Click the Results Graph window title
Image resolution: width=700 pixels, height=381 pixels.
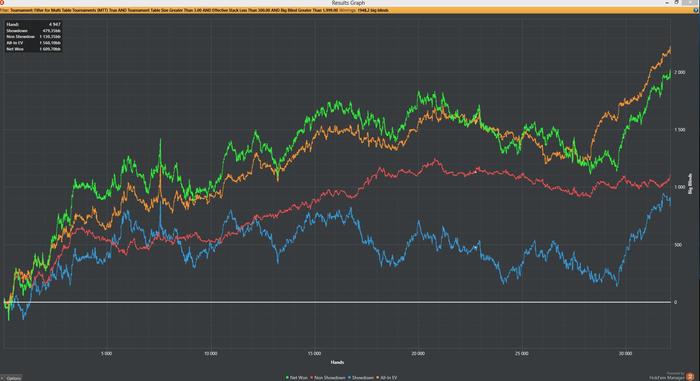point(348,3)
